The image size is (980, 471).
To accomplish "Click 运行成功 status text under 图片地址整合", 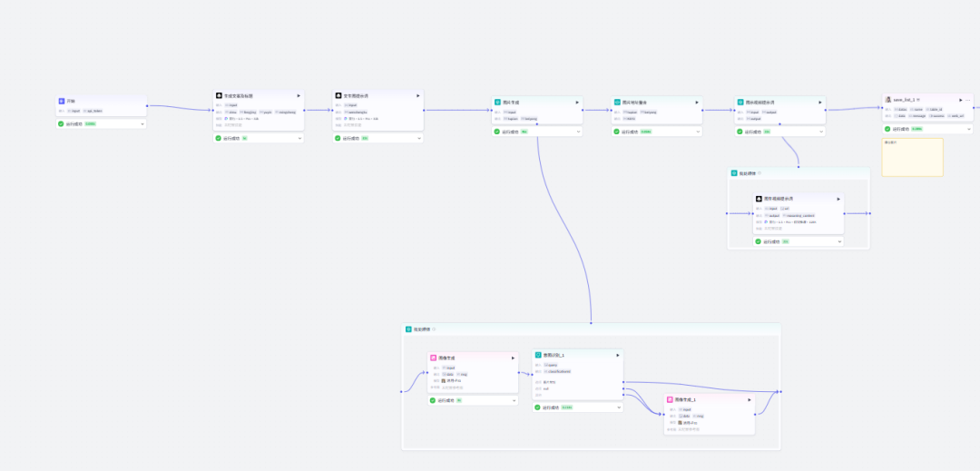I will click(x=630, y=132).
